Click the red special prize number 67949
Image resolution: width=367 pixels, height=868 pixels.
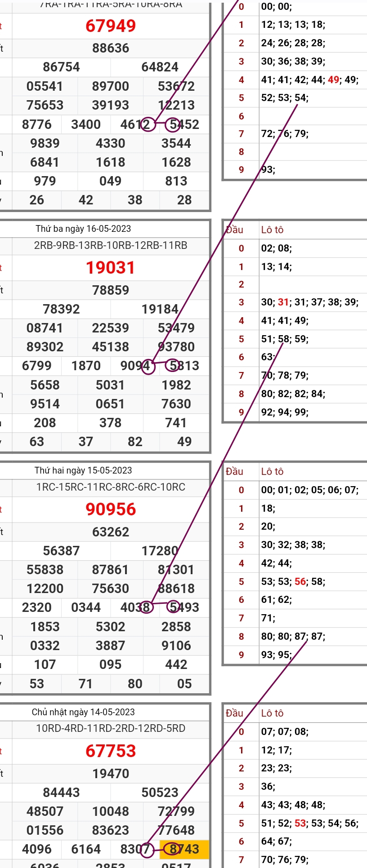111,26
